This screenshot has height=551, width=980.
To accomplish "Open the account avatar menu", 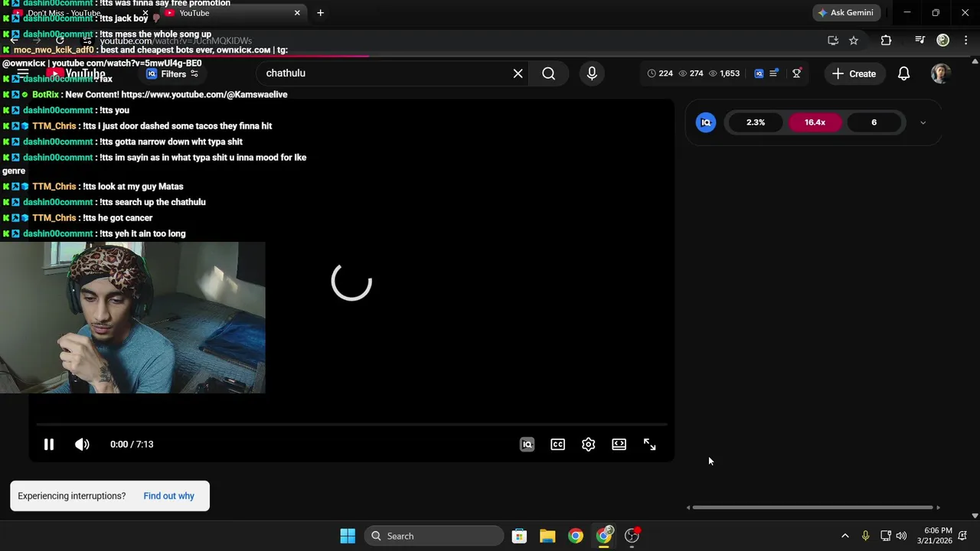I will (941, 73).
